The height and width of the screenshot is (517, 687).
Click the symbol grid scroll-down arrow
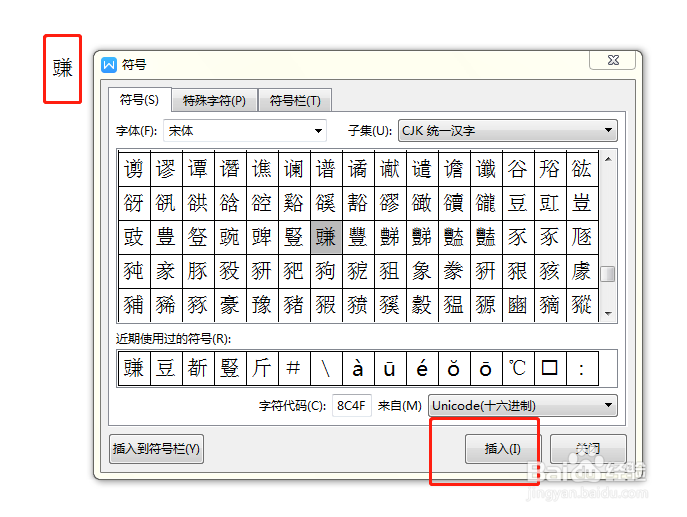608,313
